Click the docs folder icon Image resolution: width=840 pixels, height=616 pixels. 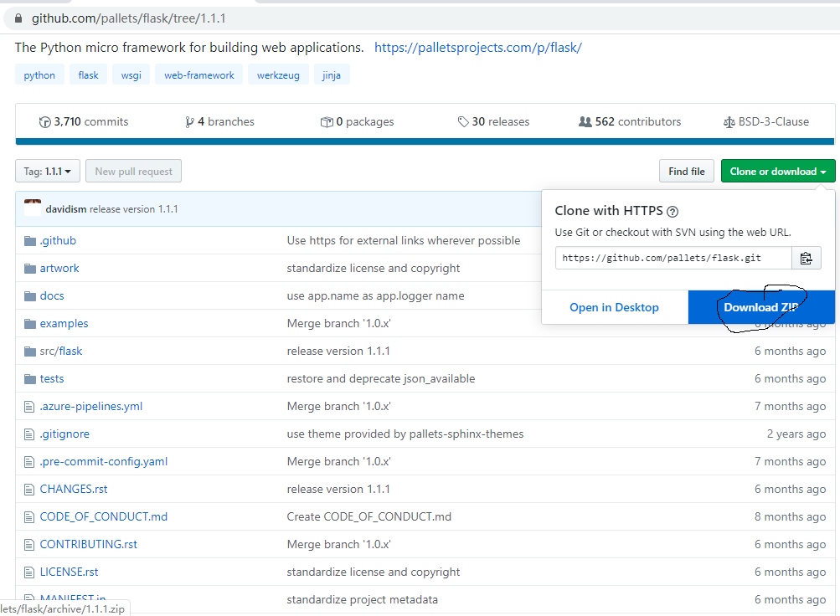click(x=30, y=296)
